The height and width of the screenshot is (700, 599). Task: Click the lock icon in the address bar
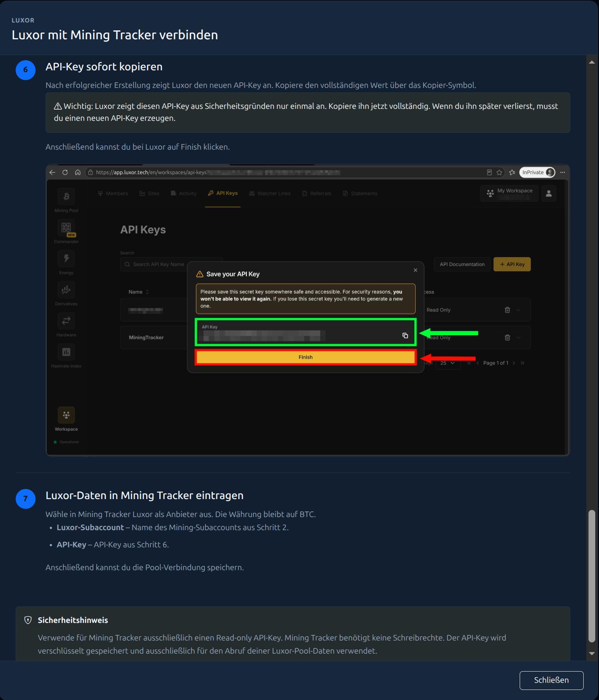coord(90,172)
